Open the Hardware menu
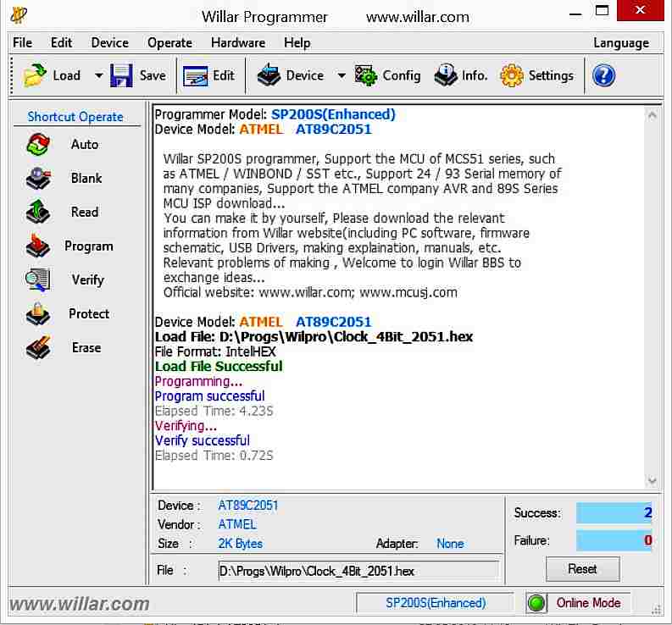672x625 pixels. 238,43
